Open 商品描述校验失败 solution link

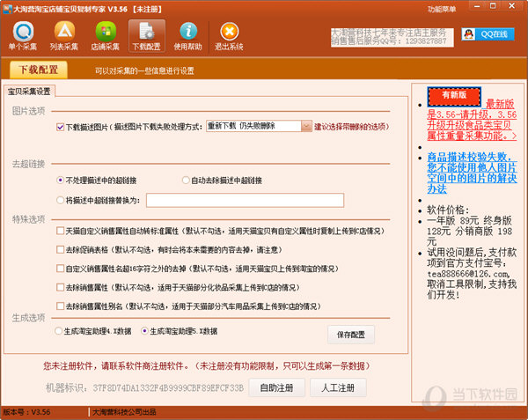click(472, 173)
